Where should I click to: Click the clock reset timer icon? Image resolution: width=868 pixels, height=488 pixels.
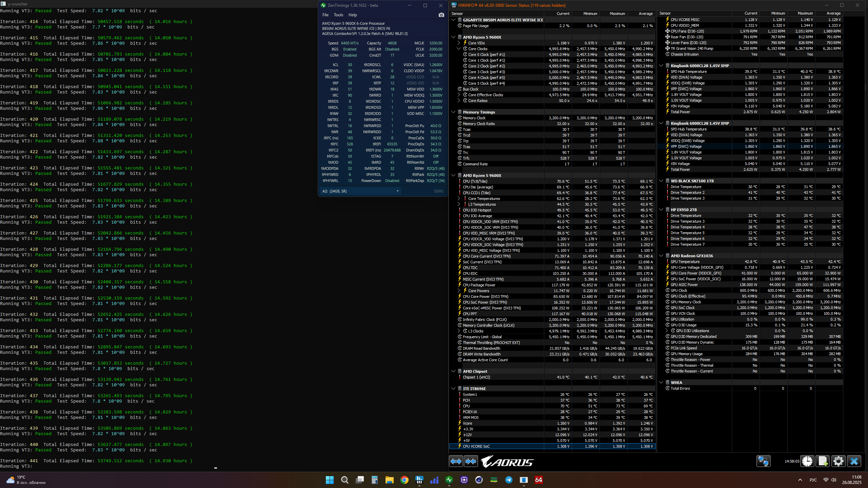point(807,461)
